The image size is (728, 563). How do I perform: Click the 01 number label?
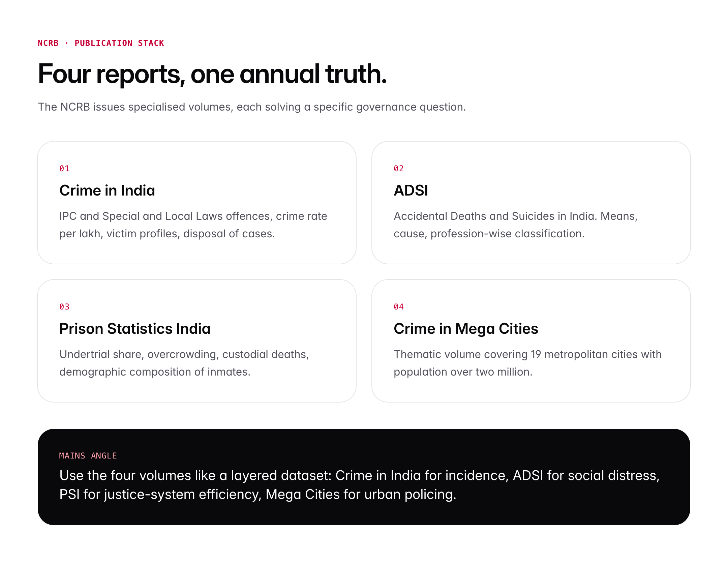[64, 169]
